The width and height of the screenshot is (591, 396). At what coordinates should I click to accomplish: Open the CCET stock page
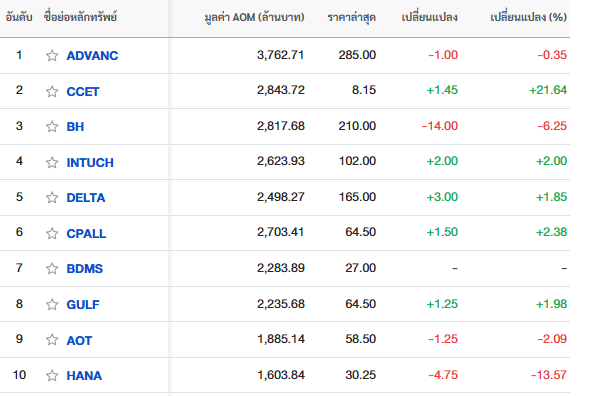[83, 92]
